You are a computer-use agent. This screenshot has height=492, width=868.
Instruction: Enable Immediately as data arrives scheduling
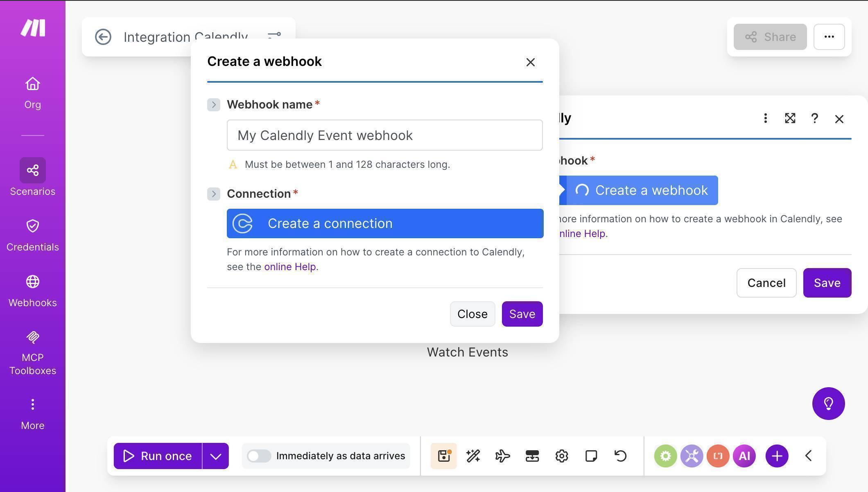[259, 456]
